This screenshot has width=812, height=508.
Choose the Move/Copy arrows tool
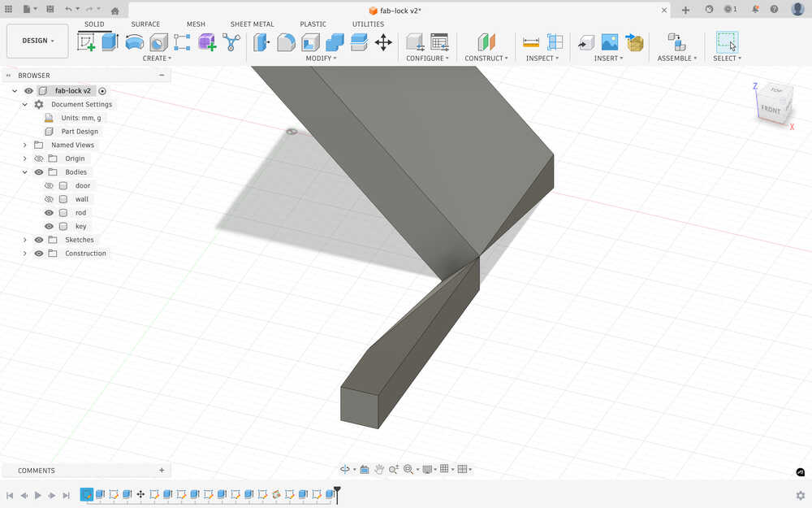pos(383,42)
